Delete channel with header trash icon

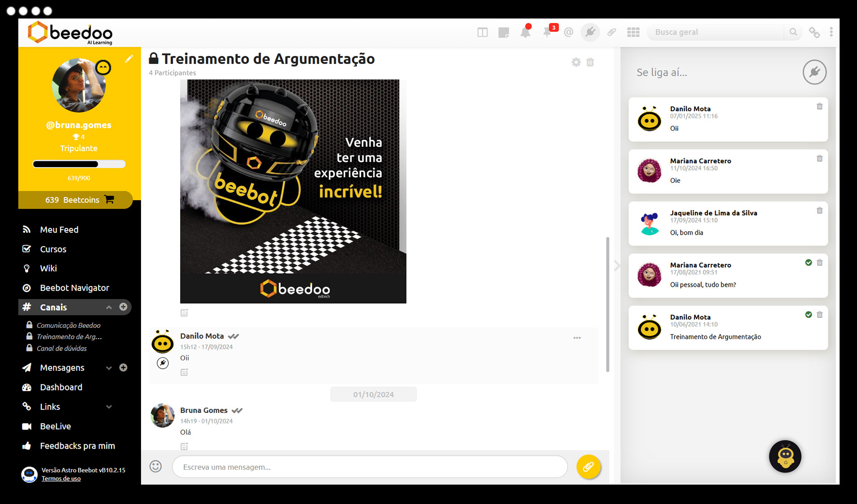click(590, 62)
